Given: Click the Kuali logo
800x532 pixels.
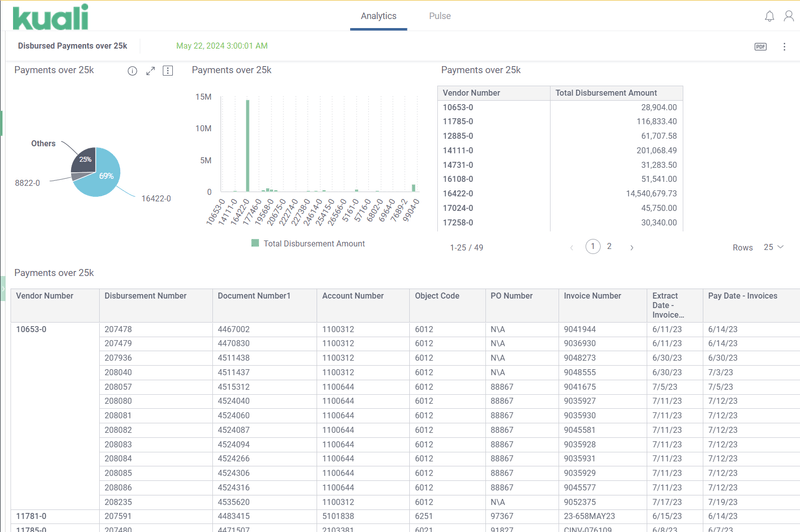Looking at the screenshot, I should click(50, 17).
